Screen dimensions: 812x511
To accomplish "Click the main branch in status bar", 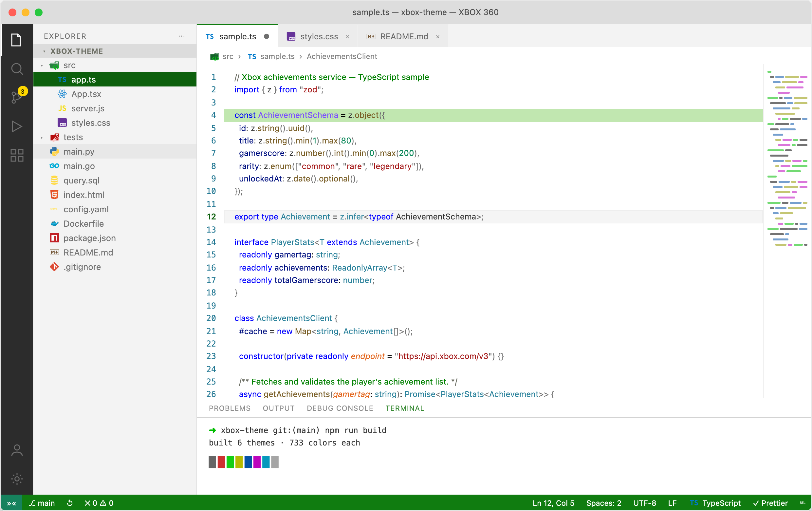I will (42, 503).
